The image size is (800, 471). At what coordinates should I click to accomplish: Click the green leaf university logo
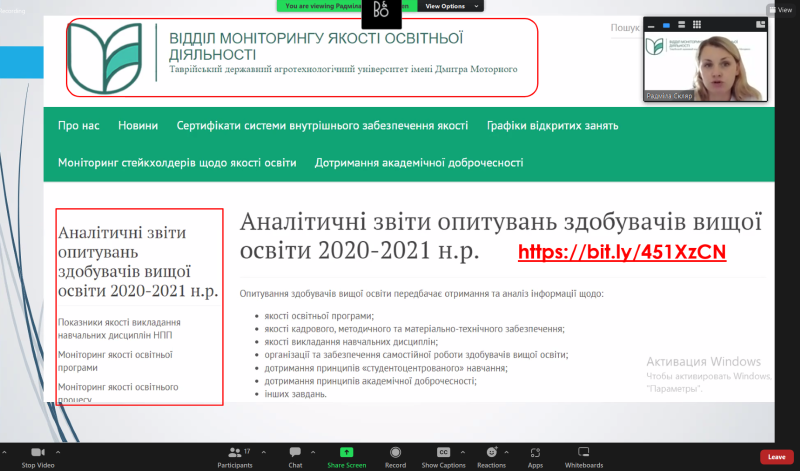pyautogui.click(x=105, y=58)
